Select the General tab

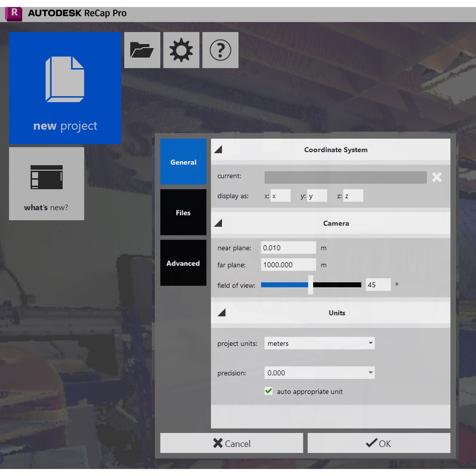(183, 162)
